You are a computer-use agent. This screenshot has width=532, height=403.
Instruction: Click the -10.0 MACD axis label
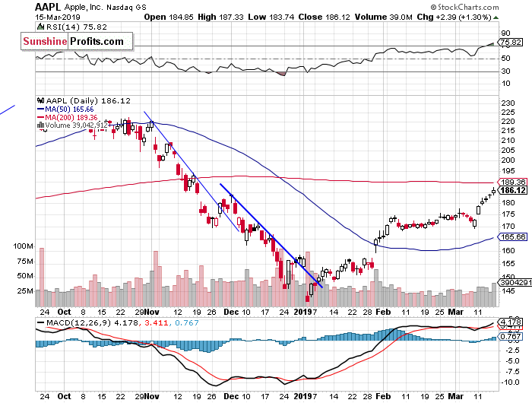pos(510,382)
